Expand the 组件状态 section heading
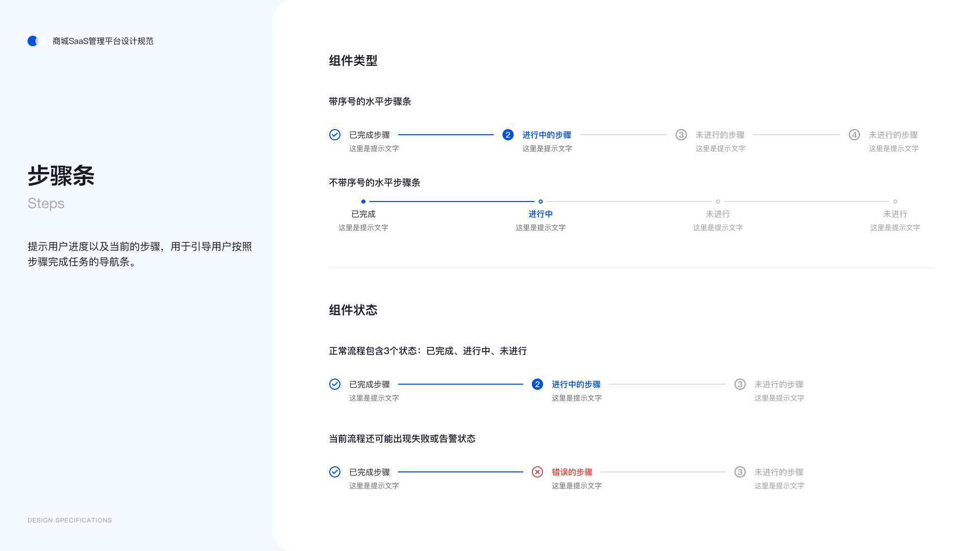Screen dimensions: 980x551 (353, 310)
